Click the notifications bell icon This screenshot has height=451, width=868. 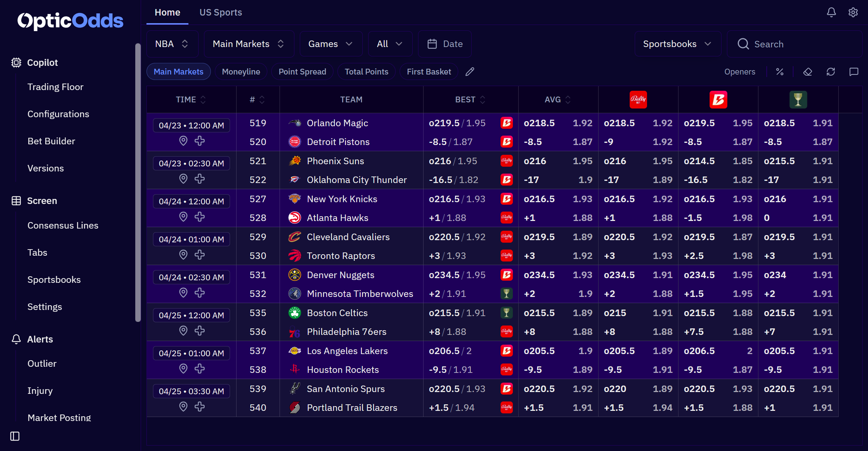coord(831,12)
